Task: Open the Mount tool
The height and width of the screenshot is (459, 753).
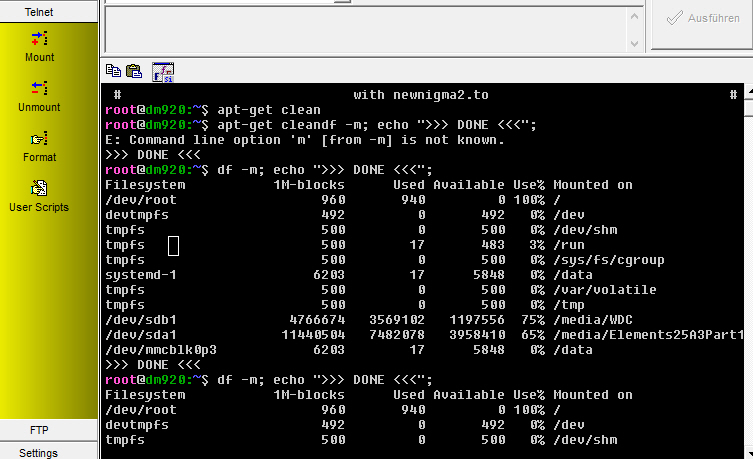Action: (39, 47)
